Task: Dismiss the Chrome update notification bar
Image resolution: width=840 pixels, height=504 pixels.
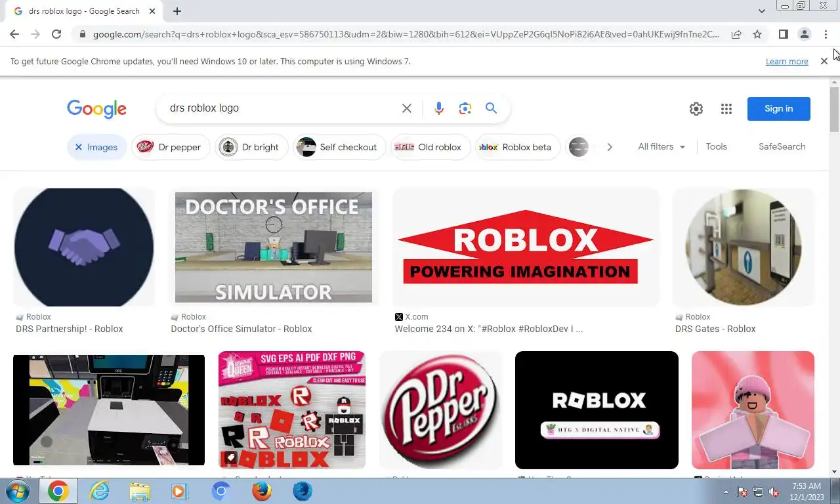Action: 824,61
